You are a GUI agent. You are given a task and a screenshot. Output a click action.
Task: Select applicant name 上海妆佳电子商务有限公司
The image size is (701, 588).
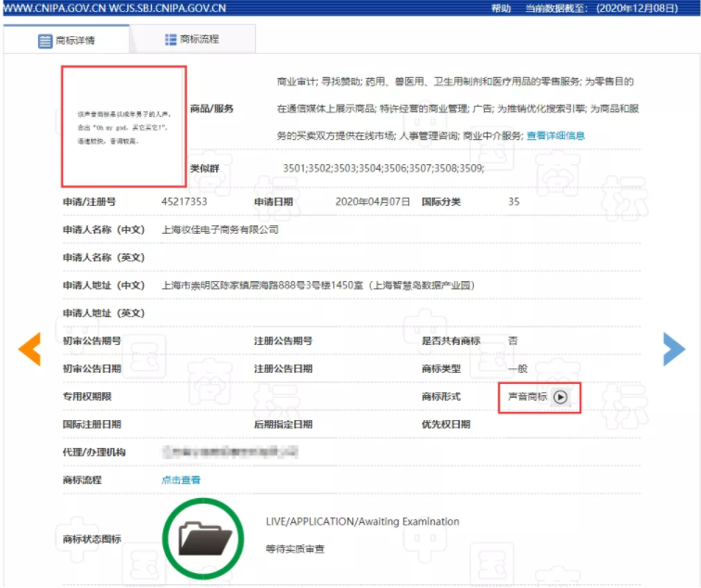point(220,229)
